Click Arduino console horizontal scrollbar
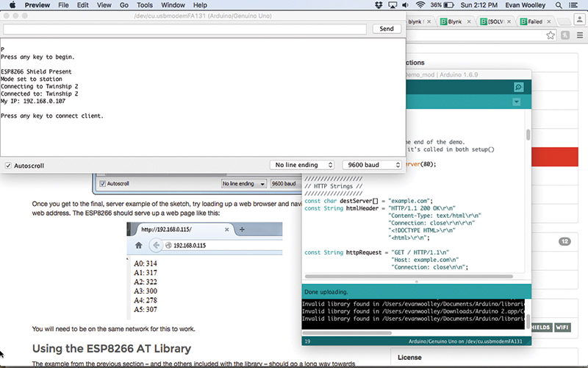The image size is (588, 368). 347,333
